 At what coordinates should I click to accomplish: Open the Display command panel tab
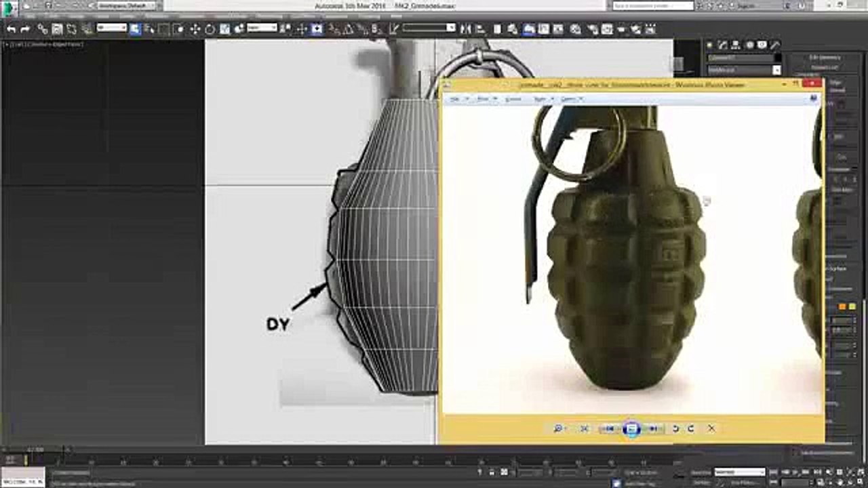(x=761, y=45)
